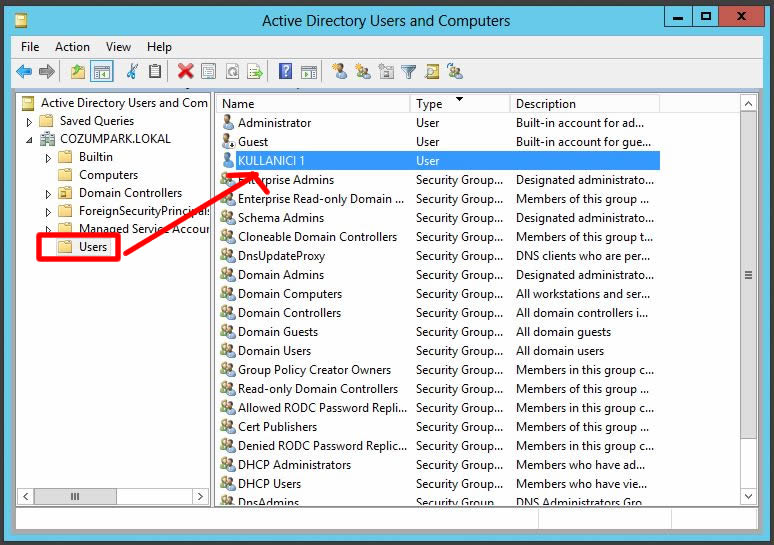Screen dimensions: 774x545
Task: Collapse the COZUMPARK.LOKAL domain node
Action: pos(30,139)
